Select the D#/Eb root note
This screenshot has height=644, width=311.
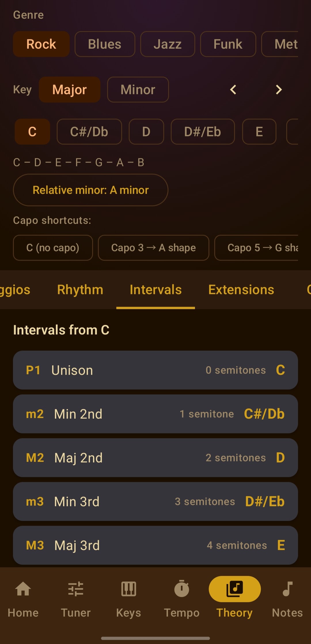(203, 132)
